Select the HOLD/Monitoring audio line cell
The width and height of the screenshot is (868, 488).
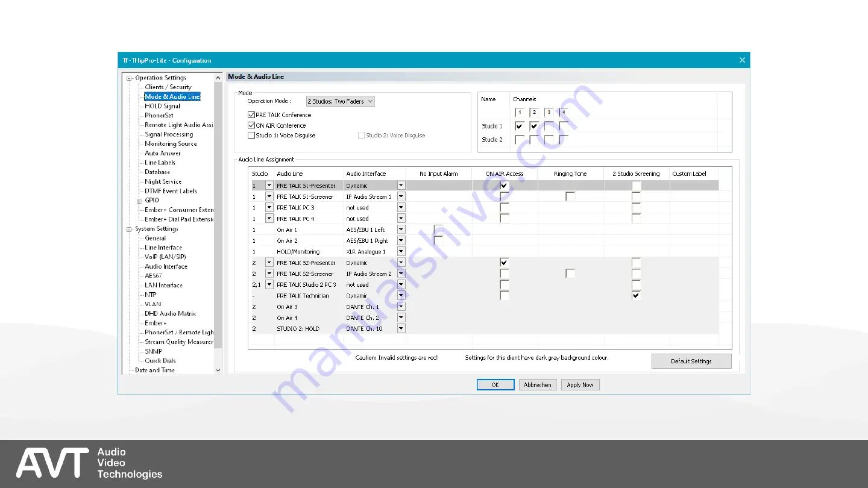tap(309, 251)
